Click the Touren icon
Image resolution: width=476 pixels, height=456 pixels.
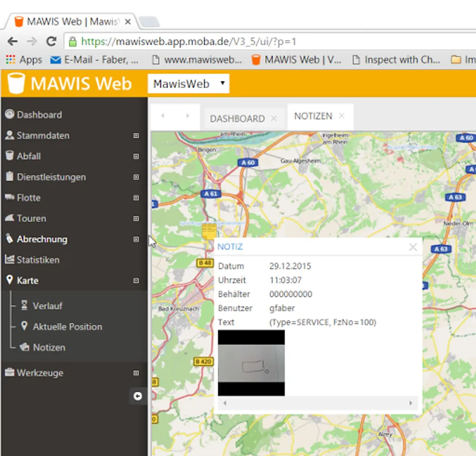click(x=10, y=217)
